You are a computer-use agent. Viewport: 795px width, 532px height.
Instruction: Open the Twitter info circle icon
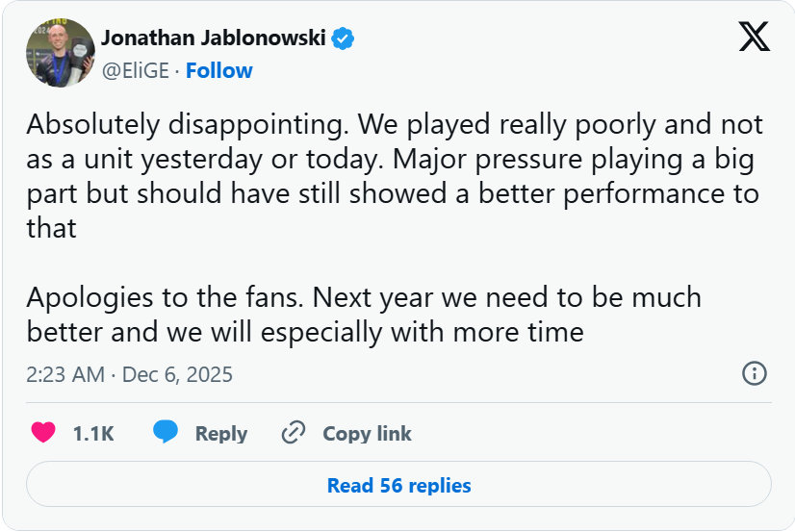[x=755, y=373]
